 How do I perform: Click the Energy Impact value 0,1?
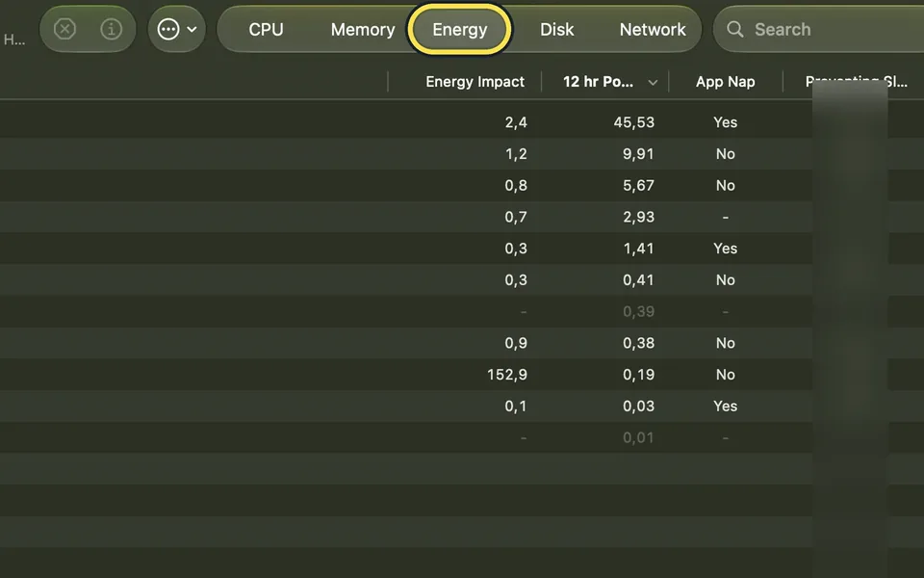pos(516,407)
